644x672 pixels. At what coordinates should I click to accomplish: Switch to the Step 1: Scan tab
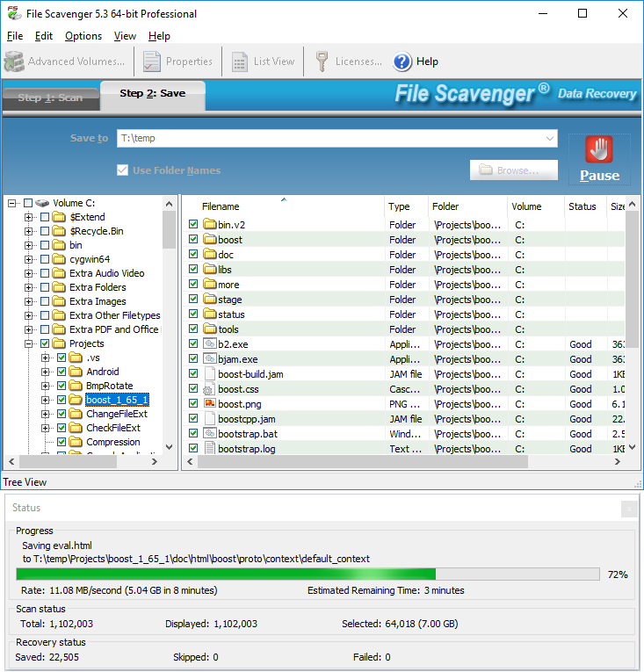(x=50, y=98)
